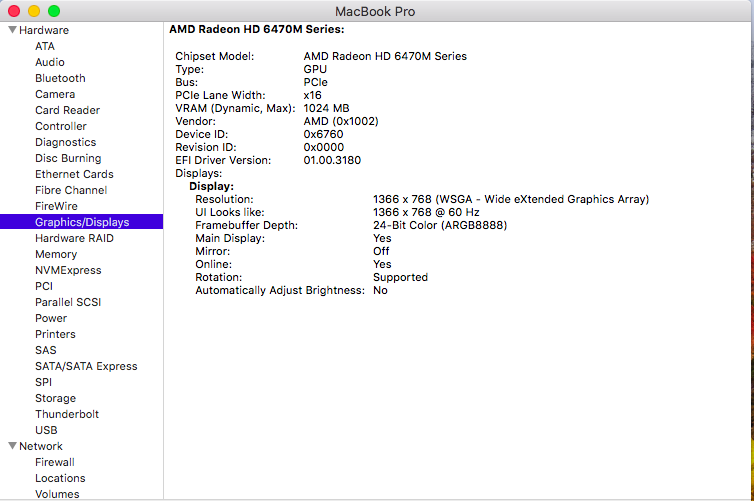The width and height of the screenshot is (754, 501).
Task: Click Framebuffer Depth value 24-Bit Color
Action: [x=440, y=225]
